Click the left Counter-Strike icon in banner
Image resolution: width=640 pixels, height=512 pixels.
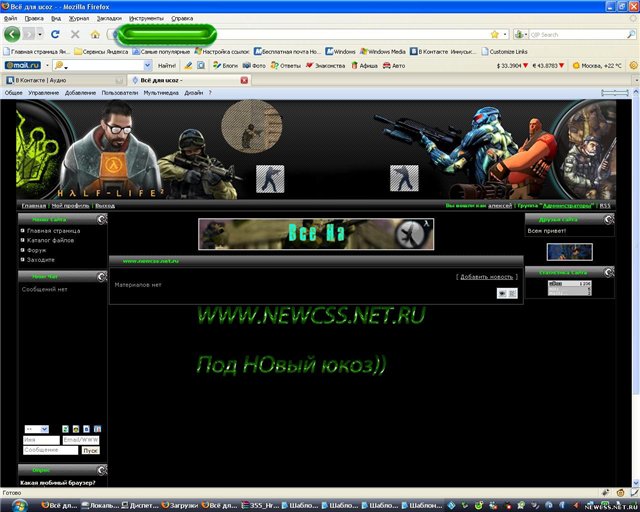click(x=270, y=178)
